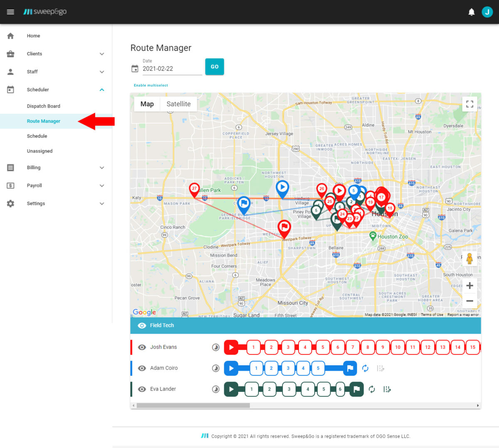Zoom in on the map
Image resolution: width=499 pixels, height=448 pixels.
(469, 286)
